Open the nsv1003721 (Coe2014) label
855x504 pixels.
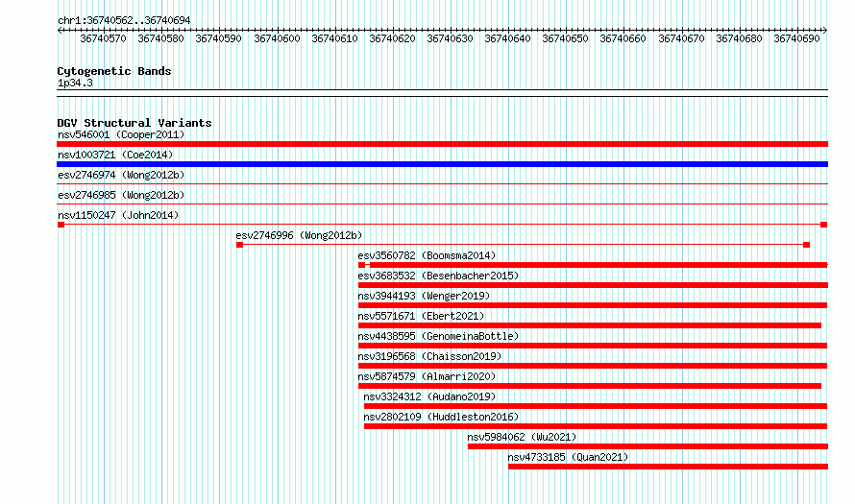(115, 155)
